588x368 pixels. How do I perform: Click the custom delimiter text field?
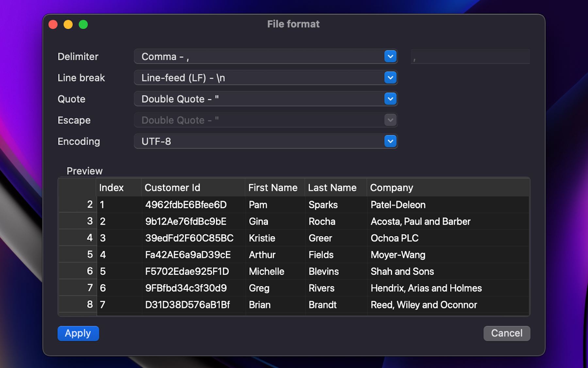tap(470, 57)
